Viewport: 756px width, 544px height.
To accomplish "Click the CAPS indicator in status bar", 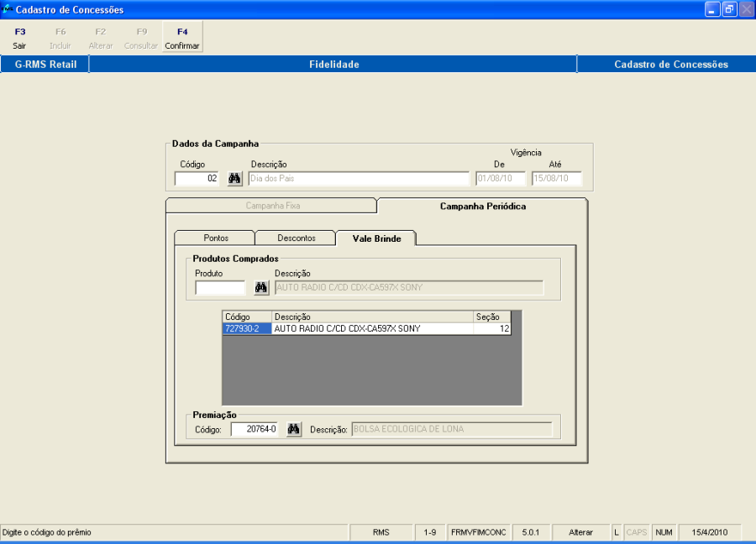I will point(636,532).
